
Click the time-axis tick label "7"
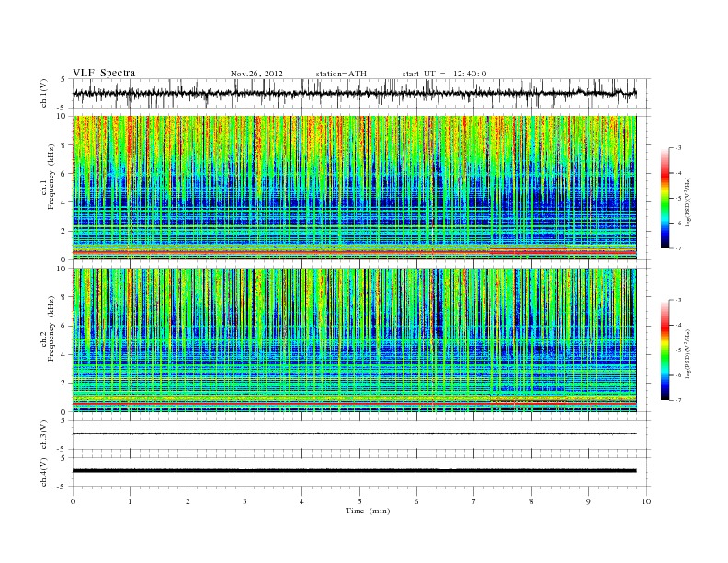pos(474,501)
